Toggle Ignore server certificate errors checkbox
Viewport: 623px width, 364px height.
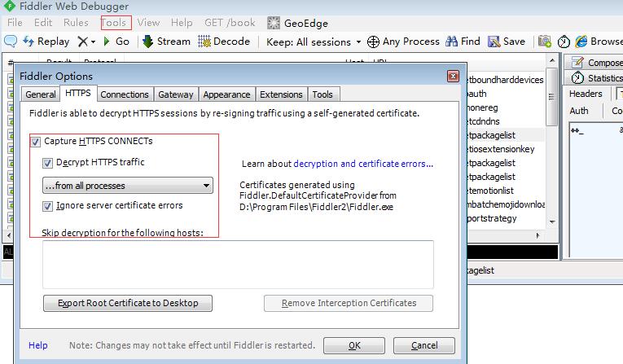coord(47,206)
